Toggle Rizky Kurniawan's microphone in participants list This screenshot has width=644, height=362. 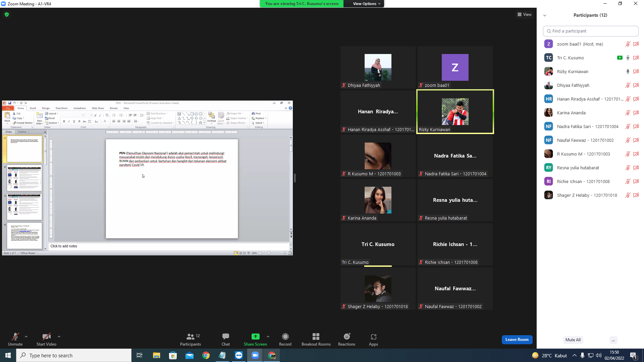(628, 71)
